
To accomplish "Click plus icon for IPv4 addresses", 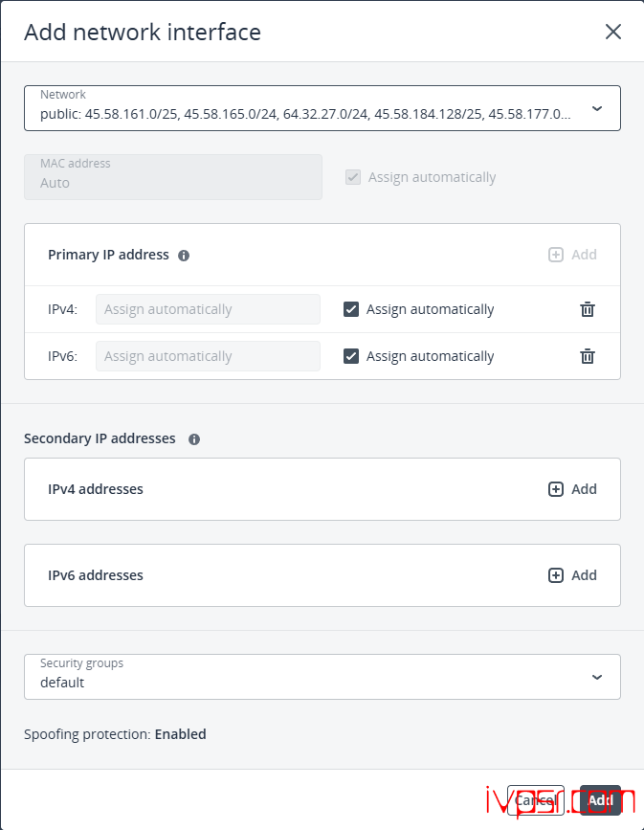I will pyautogui.click(x=556, y=489).
